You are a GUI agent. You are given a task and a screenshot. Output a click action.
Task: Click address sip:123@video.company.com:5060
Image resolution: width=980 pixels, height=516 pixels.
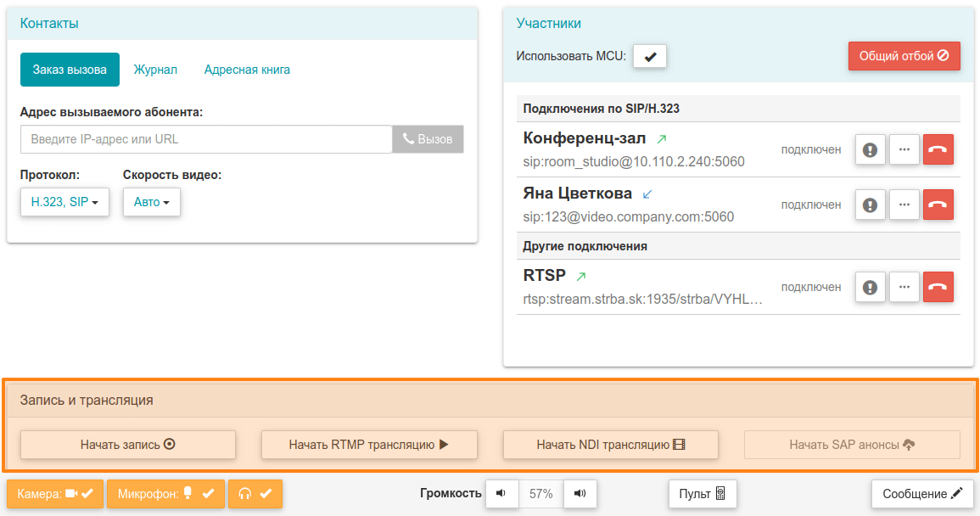tap(628, 217)
